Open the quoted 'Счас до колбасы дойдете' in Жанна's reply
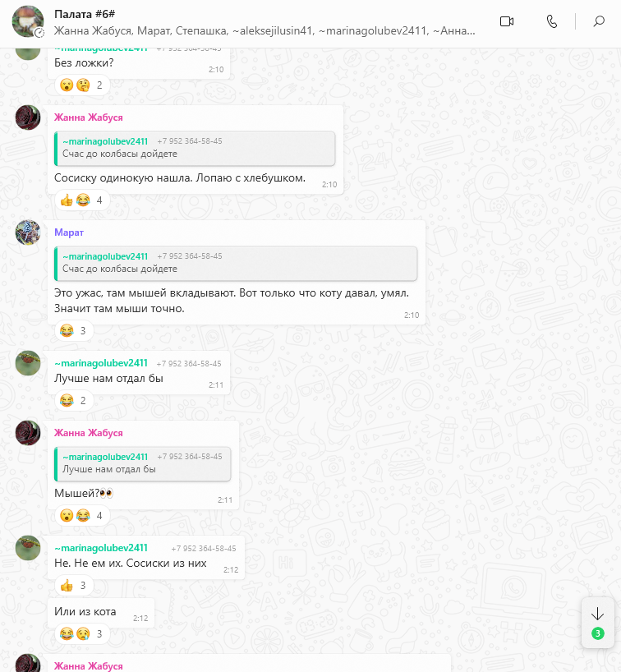 coord(195,149)
